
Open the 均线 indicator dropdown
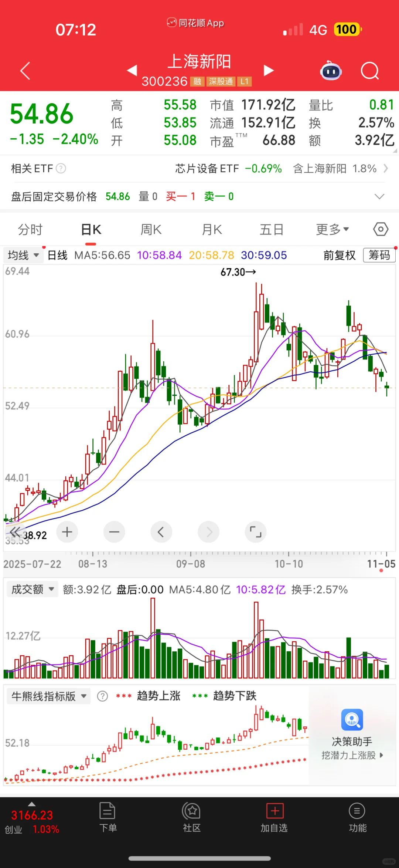23,255
